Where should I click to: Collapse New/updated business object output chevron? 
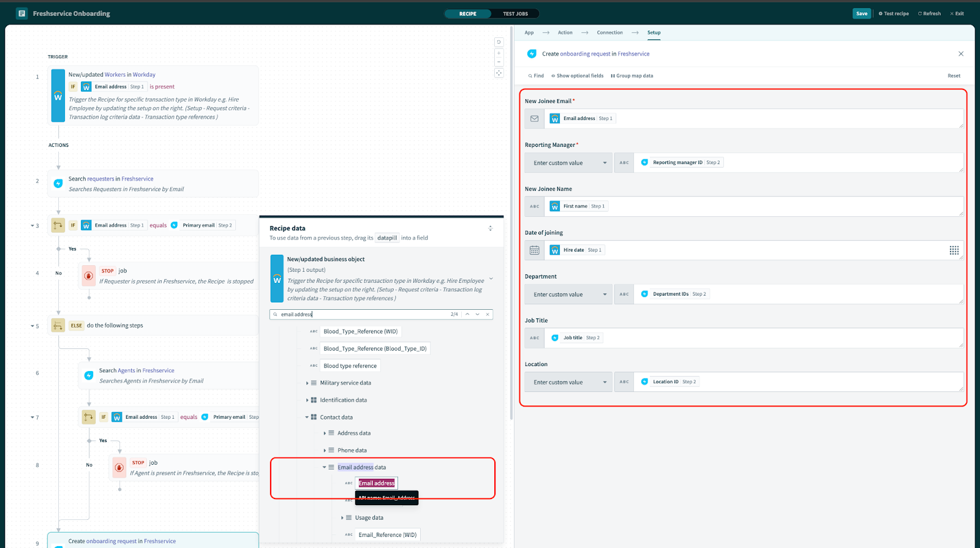click(x=491, y=279)
